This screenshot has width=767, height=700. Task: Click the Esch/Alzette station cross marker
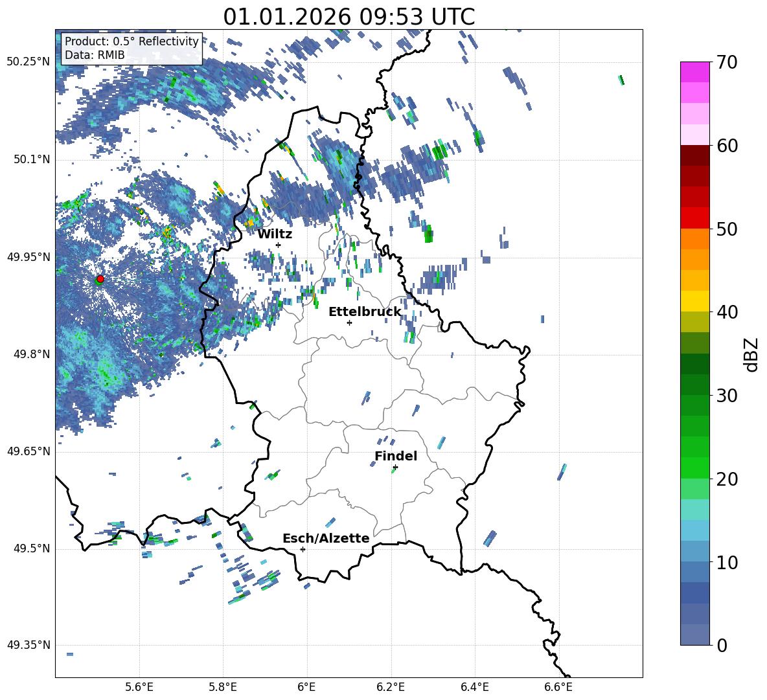tap(303, 549)
